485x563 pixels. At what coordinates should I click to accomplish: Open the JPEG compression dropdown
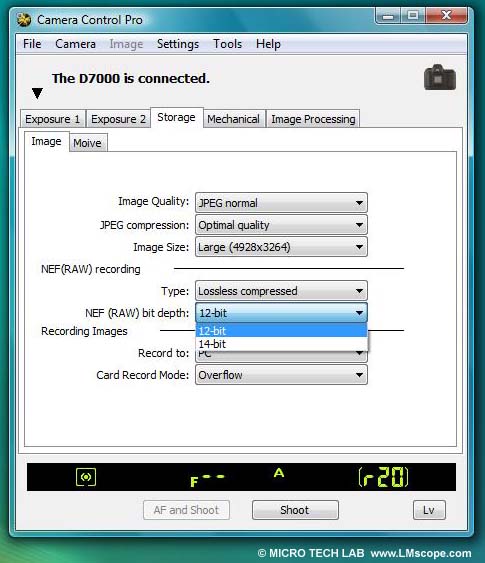pyautogui.click(x=281, y=225)
